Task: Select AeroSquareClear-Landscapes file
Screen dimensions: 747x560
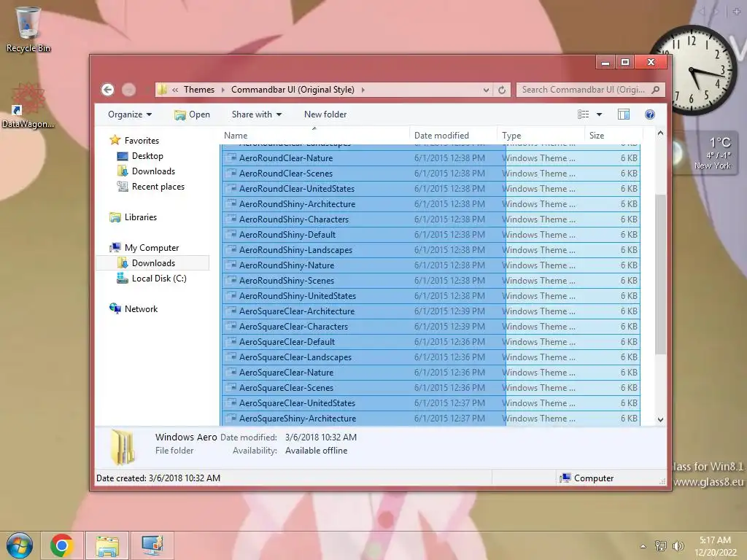Action: [x=430, y=357]
